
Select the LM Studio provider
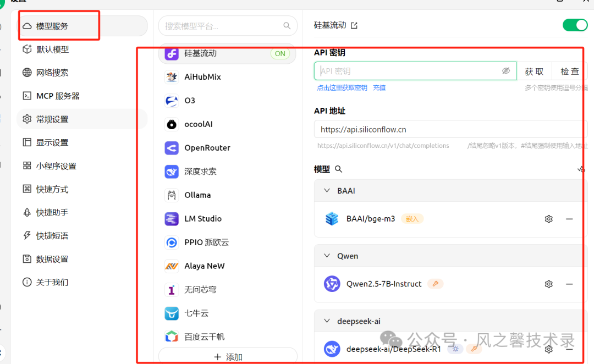click(227, 219)
